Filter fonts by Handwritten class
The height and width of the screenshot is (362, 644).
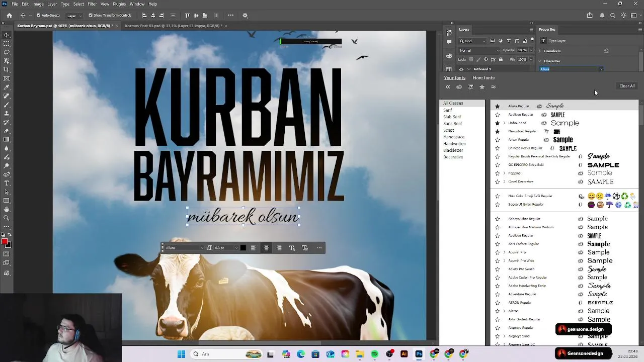click(454, 144)
